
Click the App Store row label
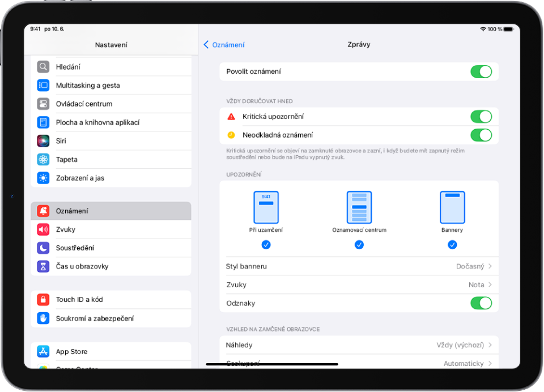(x=72, y=351)
